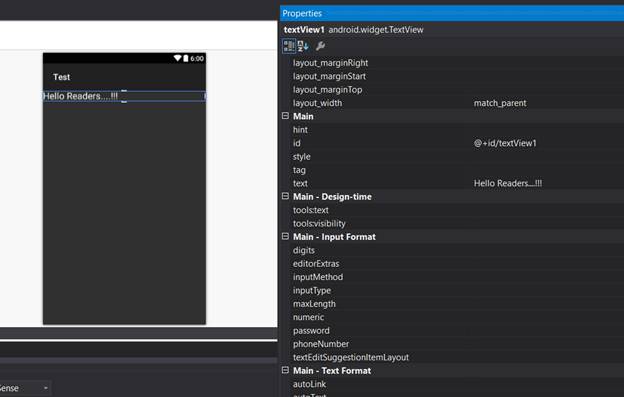Select the Hello Readers text view on designer

coord(124,96)
